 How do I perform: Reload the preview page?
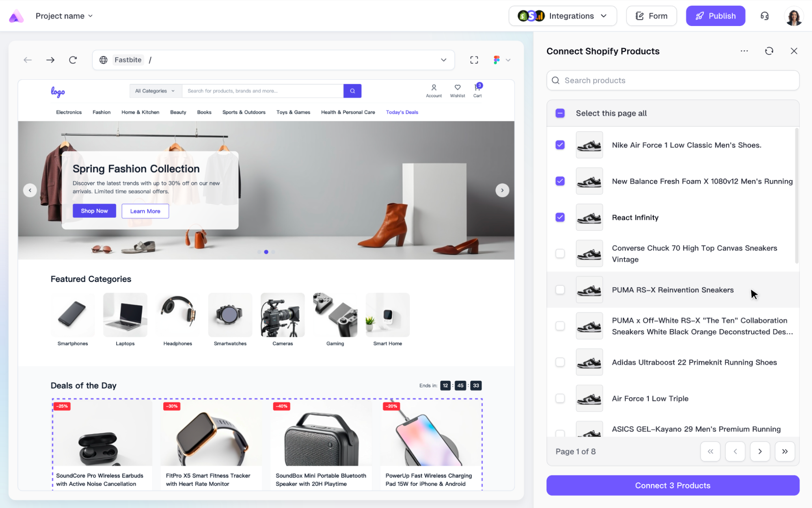73,60
